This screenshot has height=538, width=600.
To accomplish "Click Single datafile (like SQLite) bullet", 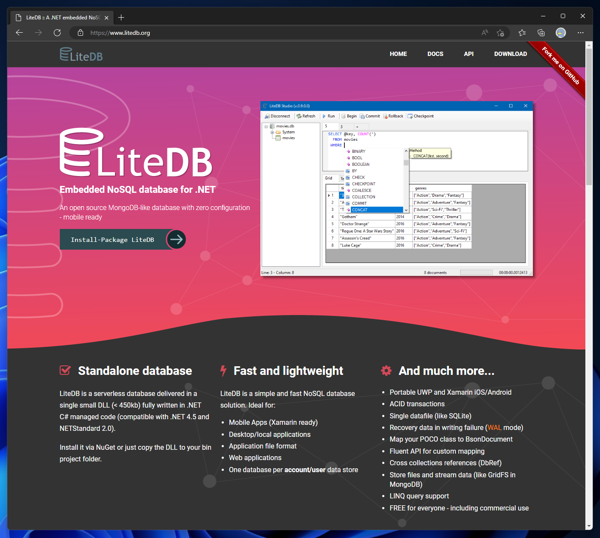I will pyautogui.click(x=430, y=416).
